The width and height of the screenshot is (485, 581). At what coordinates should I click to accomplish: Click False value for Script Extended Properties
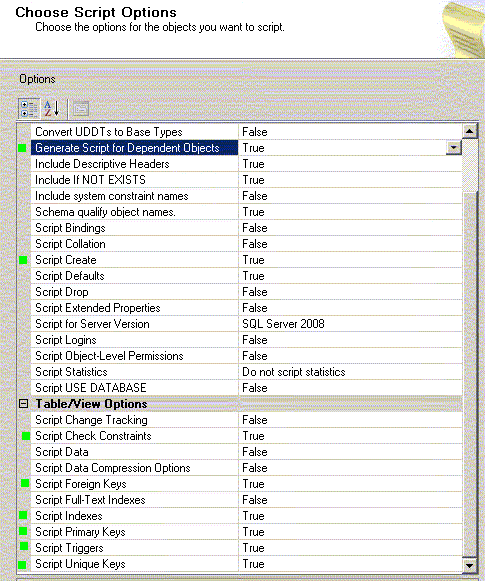(255, 308)
